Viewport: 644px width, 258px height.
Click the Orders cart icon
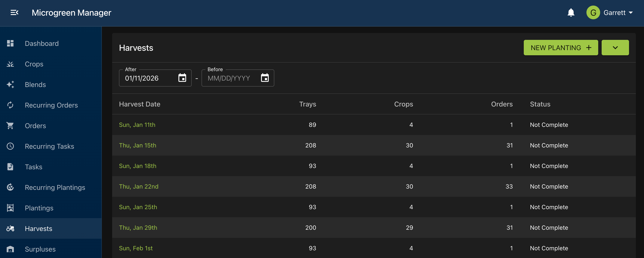pyautogui.click(x=10, y=126)
